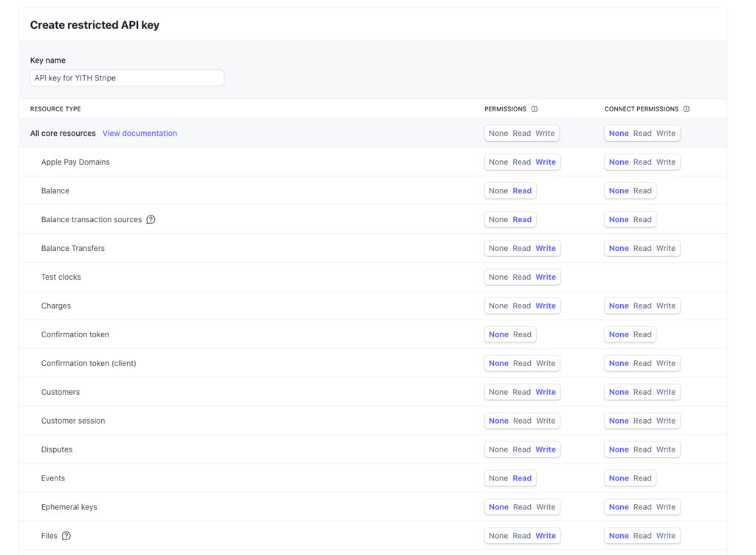
Task: Click the Permissions column info icon
Action: point(535,109)
